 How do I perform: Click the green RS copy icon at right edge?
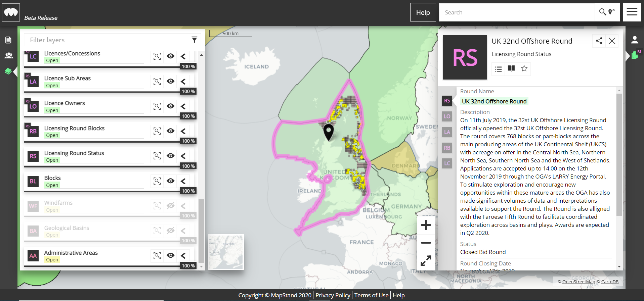[x=636, y=55]
